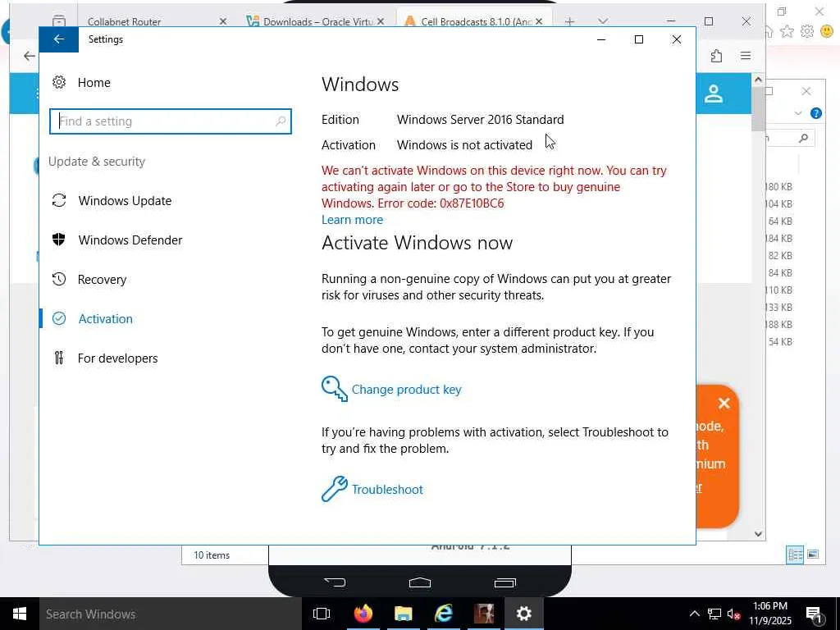The height and width of the screenshot is (630, 840).
Task: Click the network tray icon
Action: click(x=714, y=614)
